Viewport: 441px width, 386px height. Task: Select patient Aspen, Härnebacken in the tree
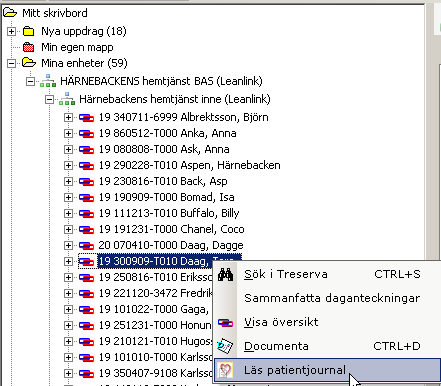click(189, 165)
